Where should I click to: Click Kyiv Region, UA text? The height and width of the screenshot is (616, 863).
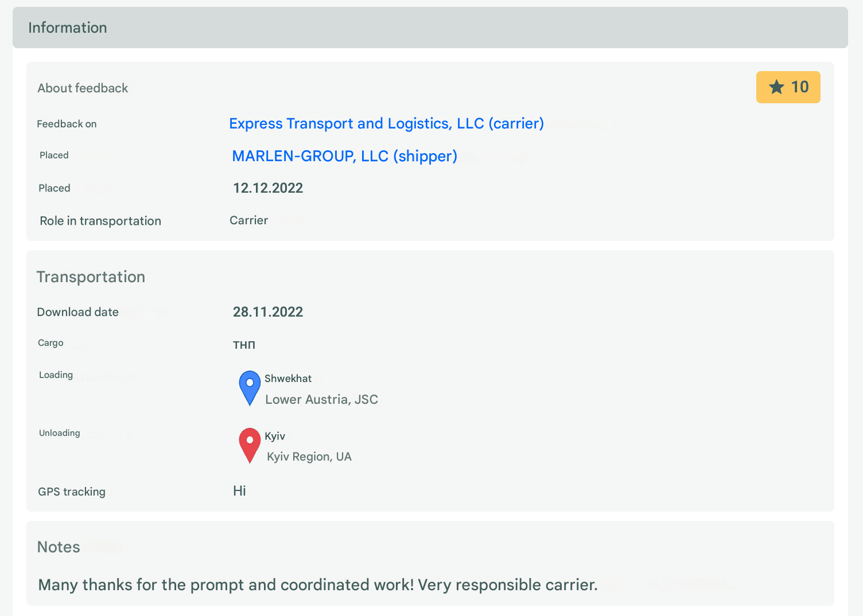click(309, 457)
